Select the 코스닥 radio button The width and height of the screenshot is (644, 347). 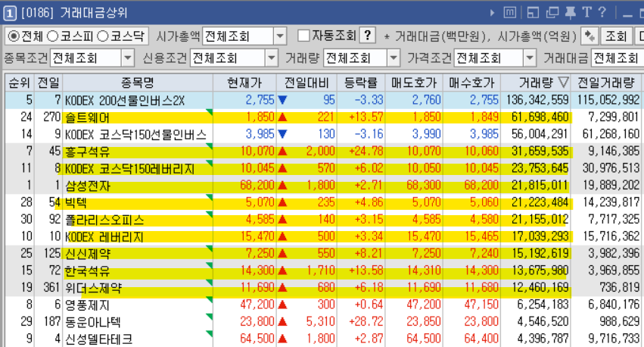point(103,36)
